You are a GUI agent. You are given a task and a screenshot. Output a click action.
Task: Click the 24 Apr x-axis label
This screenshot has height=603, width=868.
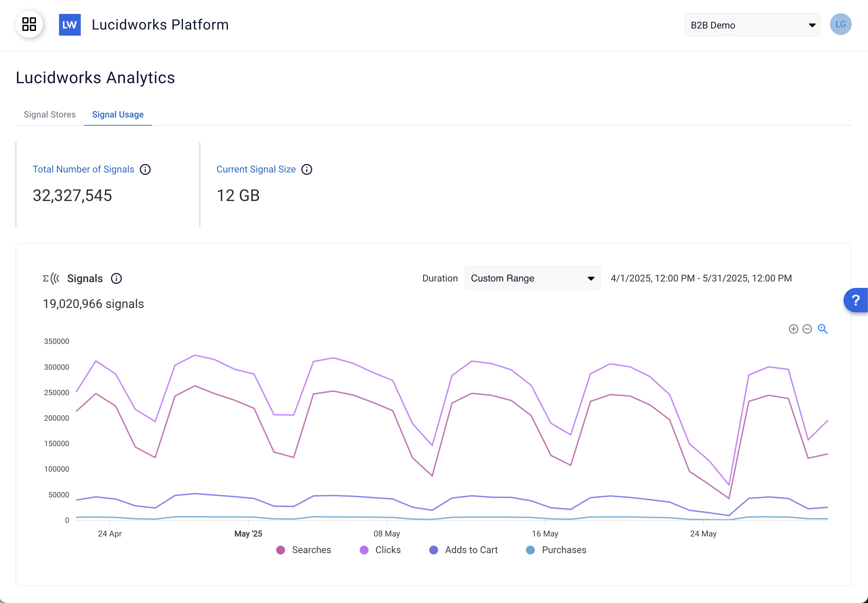(x=110, y=534)
